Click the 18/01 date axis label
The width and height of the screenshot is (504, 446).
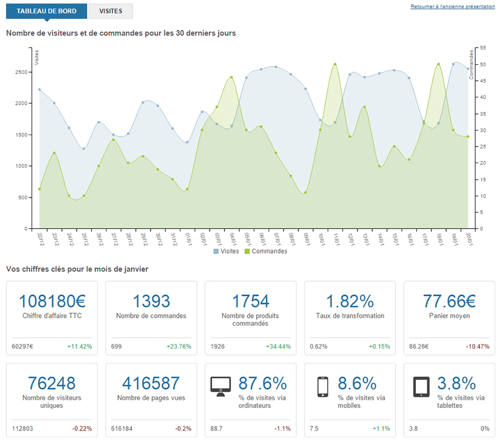coord(440,239)
